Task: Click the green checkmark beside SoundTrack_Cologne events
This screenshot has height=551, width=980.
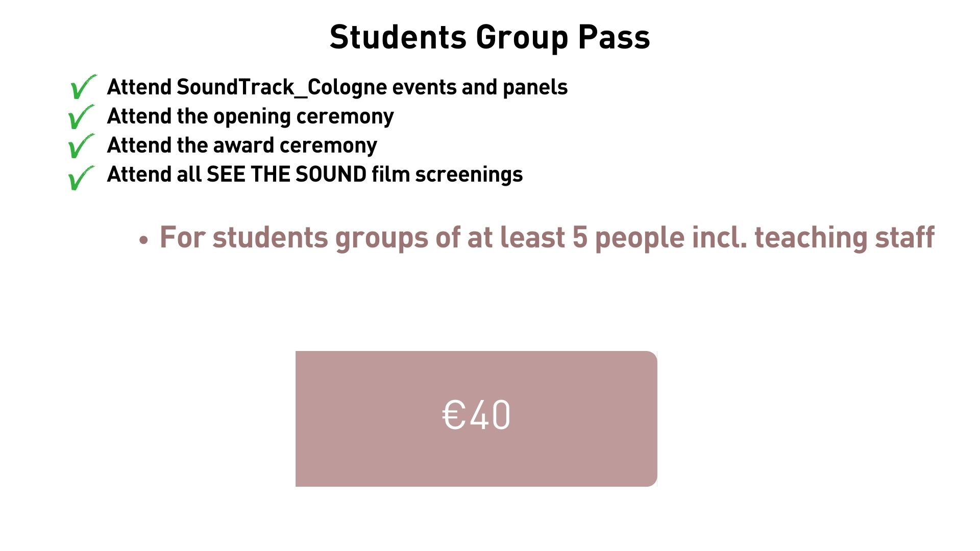Action: coord(82,87)
